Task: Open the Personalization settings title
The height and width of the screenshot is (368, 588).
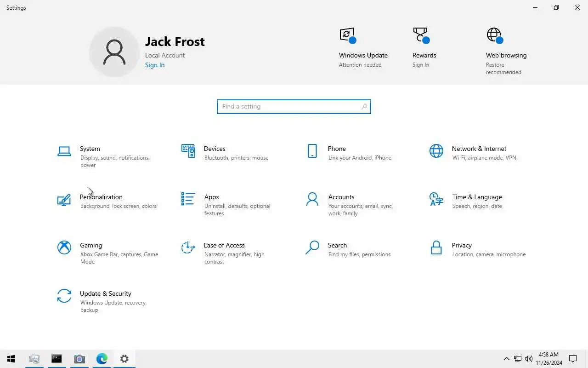Action: click(x=101, y=197)
